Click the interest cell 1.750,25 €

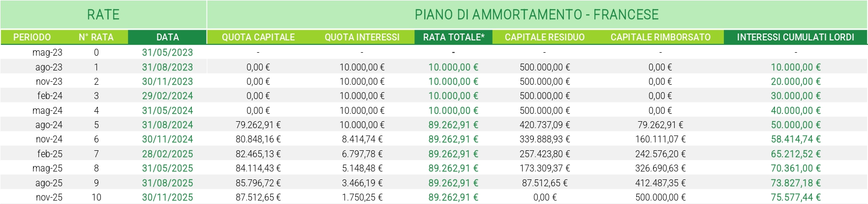click(x=362, y=197)
